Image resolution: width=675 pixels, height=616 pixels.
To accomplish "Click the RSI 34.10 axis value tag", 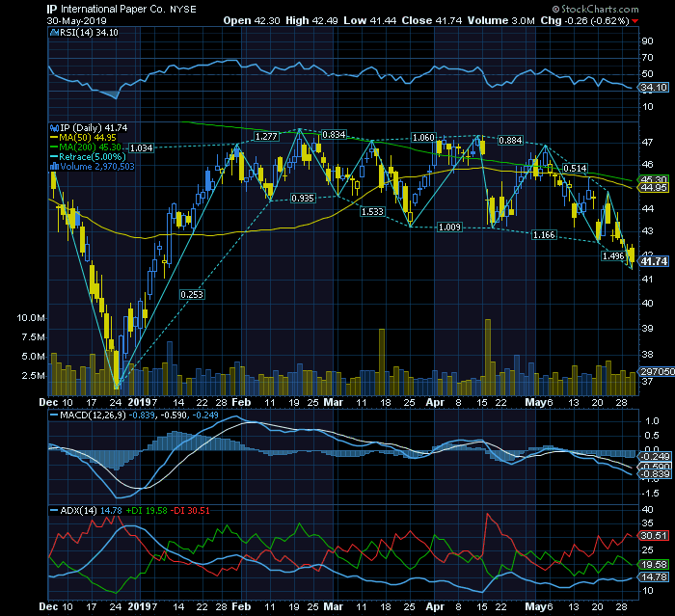I will (654, 88).
